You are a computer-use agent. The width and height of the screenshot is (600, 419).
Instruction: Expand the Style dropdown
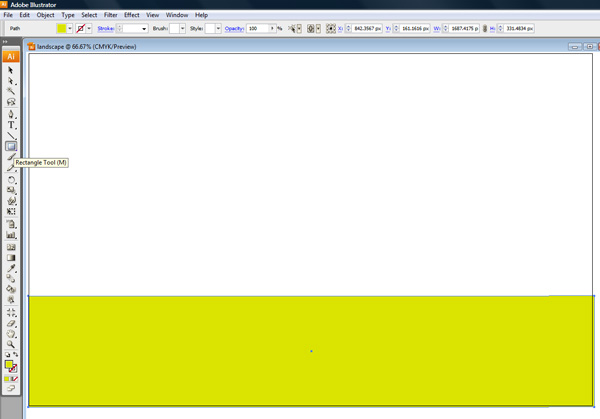click(x=218, y=28)
